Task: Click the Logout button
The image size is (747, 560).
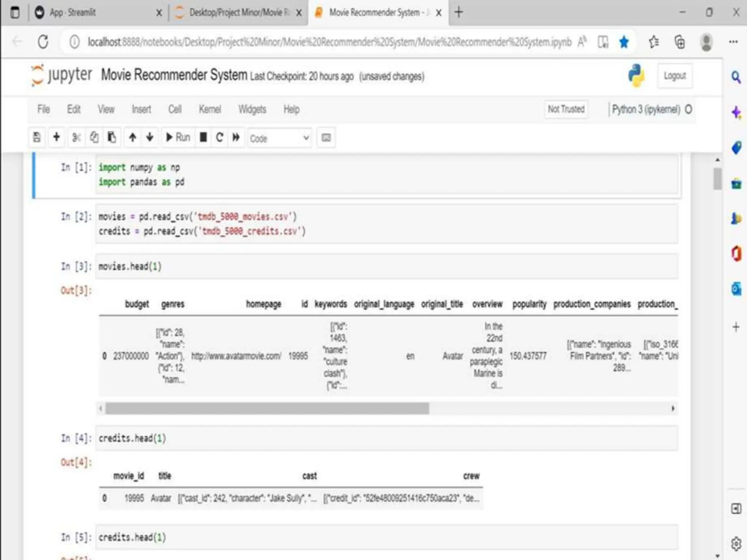Action: (674, 76)
